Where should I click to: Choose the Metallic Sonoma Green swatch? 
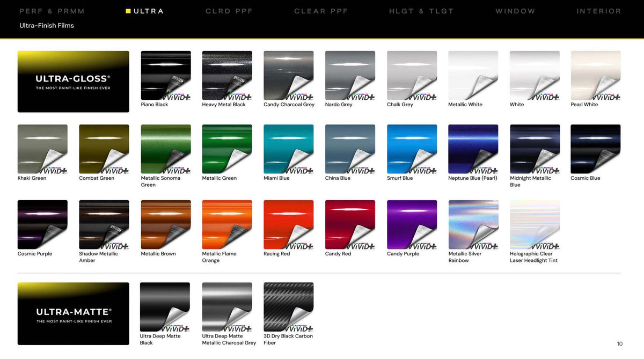165,149
